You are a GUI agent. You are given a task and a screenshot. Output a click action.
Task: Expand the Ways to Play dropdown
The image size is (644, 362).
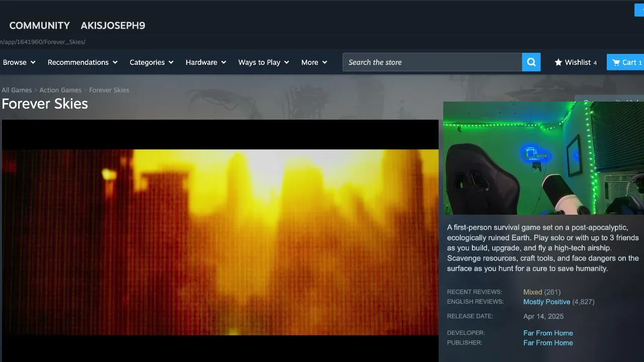(264, 62)
